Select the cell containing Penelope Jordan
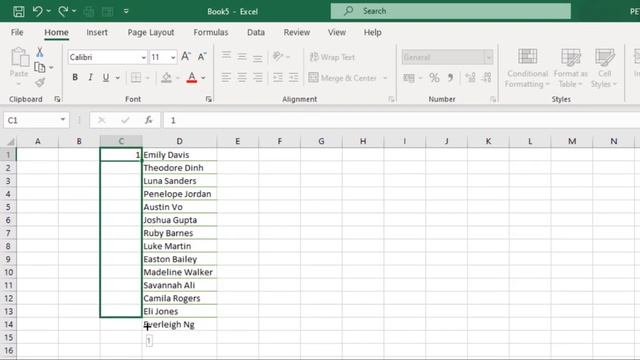This screenshot has height=360, width=640. pos(180,194)
